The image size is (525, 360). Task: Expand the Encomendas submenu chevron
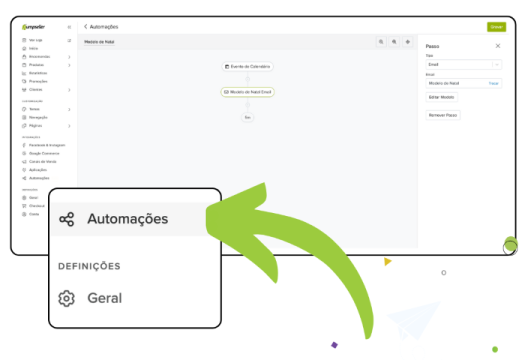click(x=69, y=57)
